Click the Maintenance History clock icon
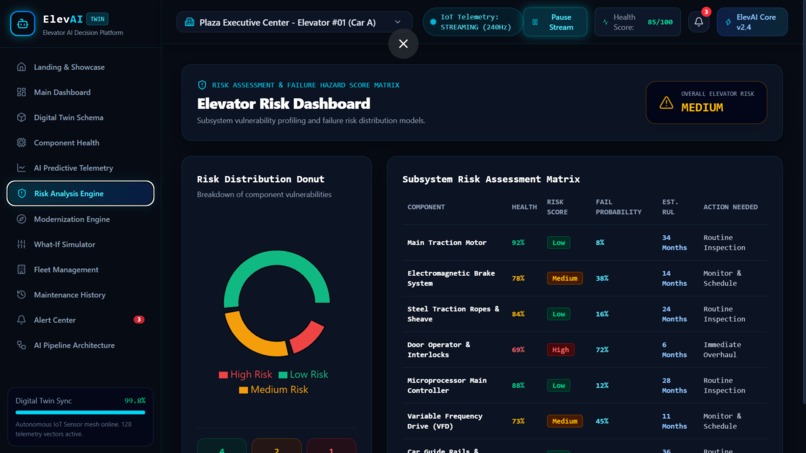 pyautogui.click(x=21, y=295)
